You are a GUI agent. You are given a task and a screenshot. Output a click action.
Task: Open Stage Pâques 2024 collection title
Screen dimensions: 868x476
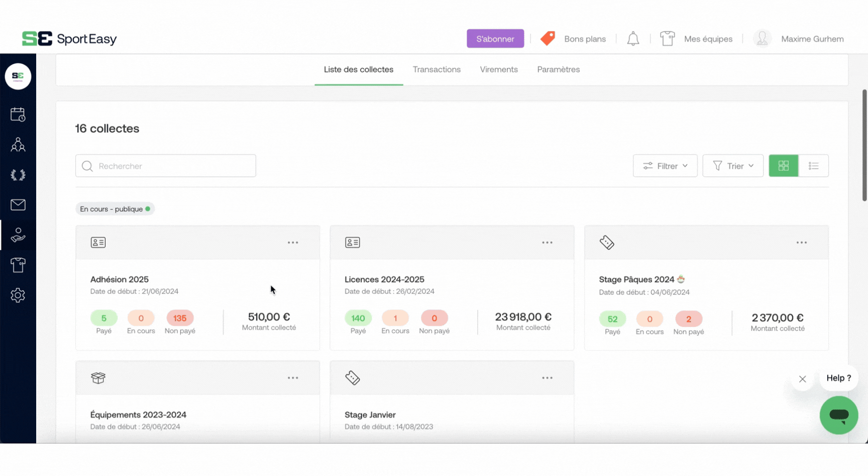pos(641,279)
